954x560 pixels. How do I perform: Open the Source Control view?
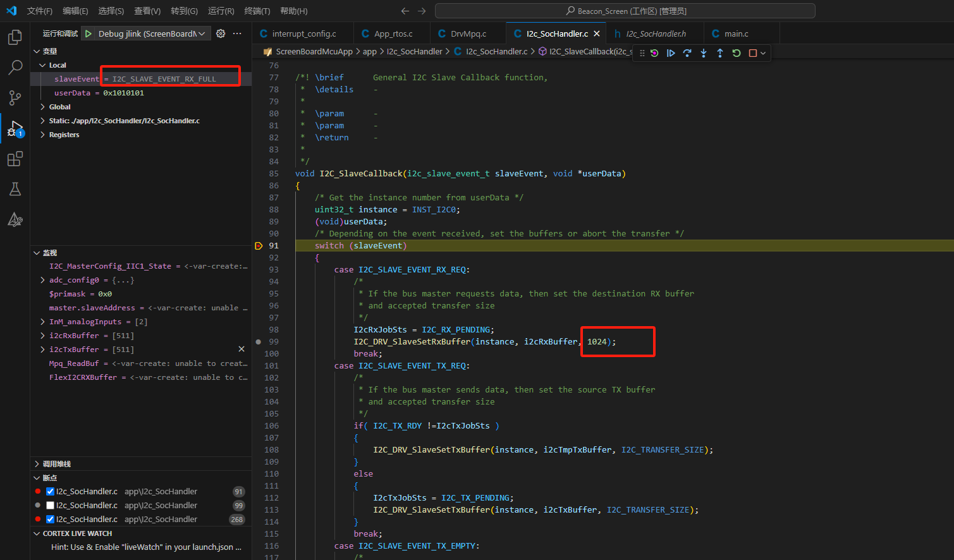click(x=15, y=97)
